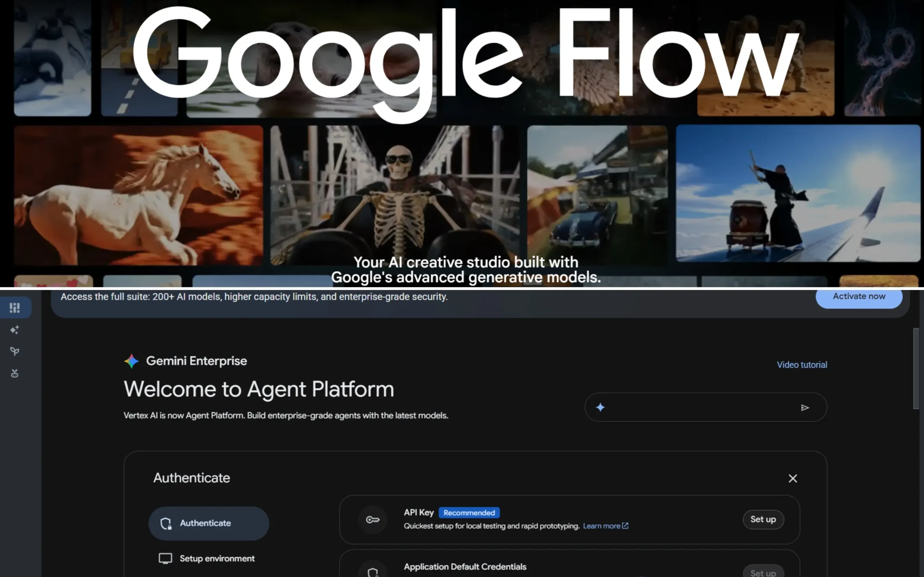Click the Recommended badge next to API Key
924x577 pixels.
point(469,512)
